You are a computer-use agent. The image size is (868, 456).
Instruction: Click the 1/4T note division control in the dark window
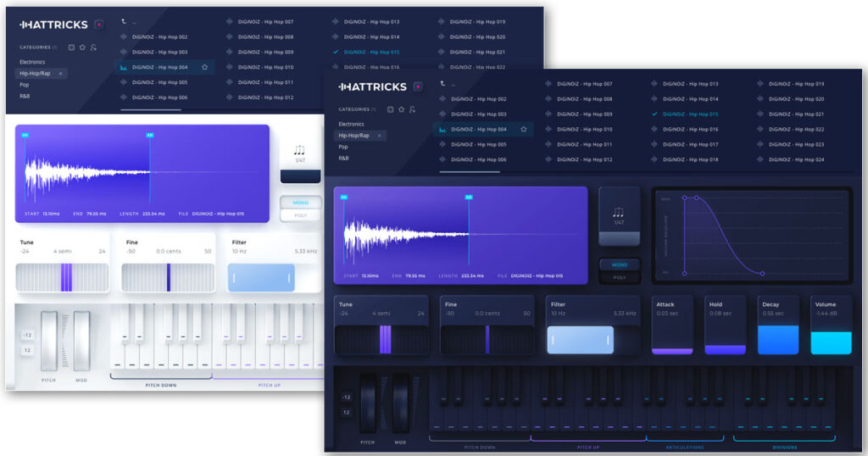[x=619, y=216]
